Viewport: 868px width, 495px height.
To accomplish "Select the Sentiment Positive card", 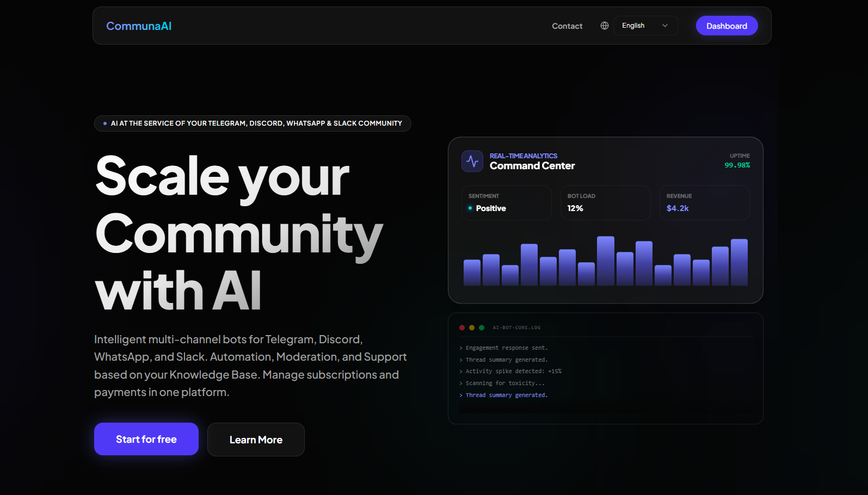I will [x=506, y=203].
